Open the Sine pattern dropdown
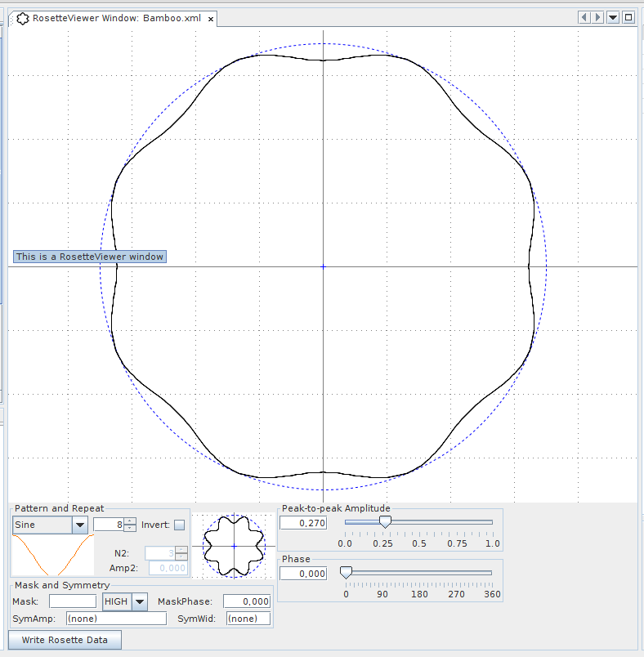The height and width of the screenshot is (657, 644). click(x=79, y=525)
